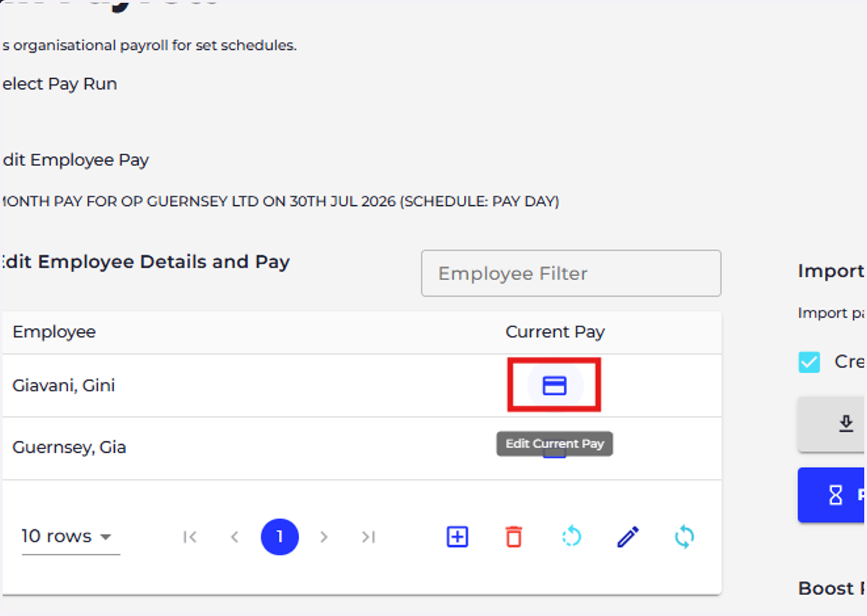Click the pencil edit icon
Viewport: 867px width, 616px height.
click(628, 537)
